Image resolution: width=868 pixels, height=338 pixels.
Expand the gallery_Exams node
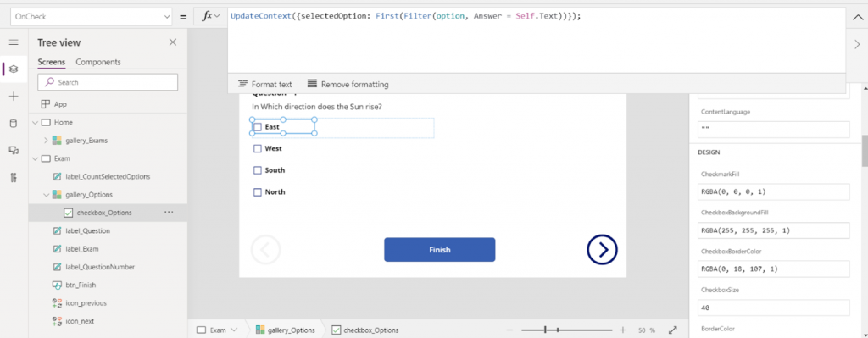pyautogui.click(x=46, y=141)
